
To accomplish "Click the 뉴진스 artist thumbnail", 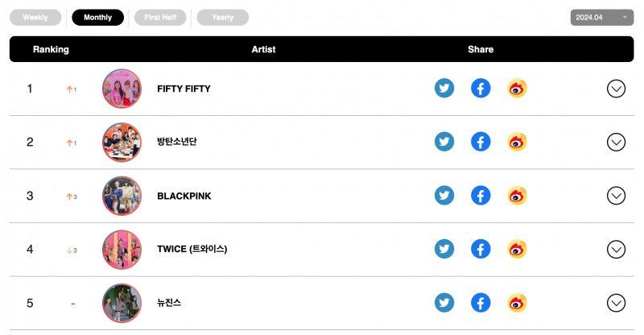I will pyautogui.click(x=122, y=303).
